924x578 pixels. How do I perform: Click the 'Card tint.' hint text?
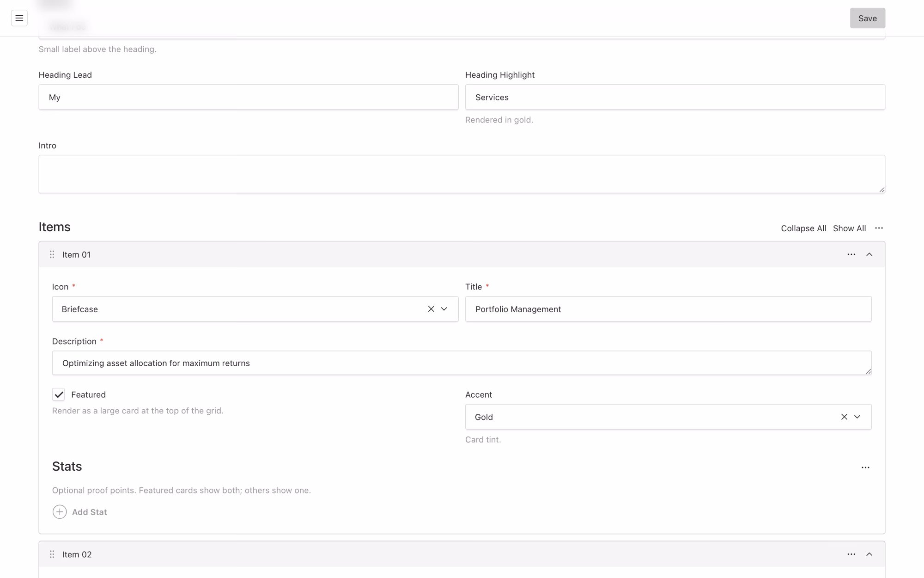click(x=483, y=439)
